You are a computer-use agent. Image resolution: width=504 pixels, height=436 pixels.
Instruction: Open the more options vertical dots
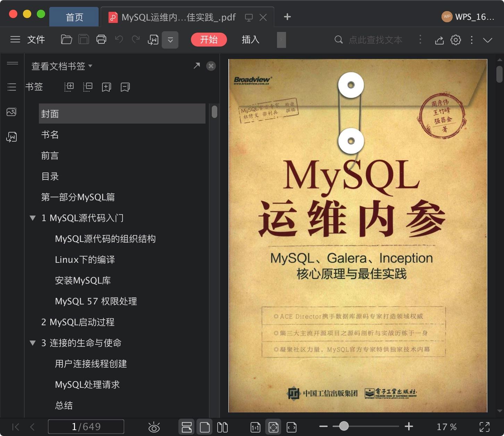coord(471,40)
